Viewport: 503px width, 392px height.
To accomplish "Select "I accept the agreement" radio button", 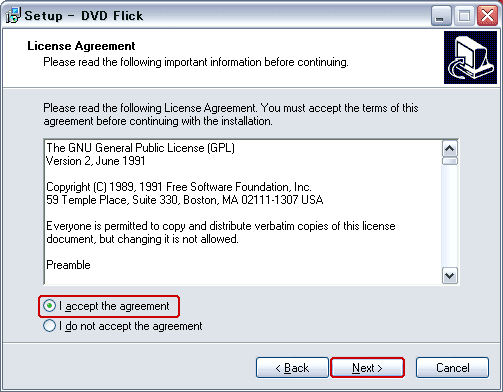I will point(49,306).
